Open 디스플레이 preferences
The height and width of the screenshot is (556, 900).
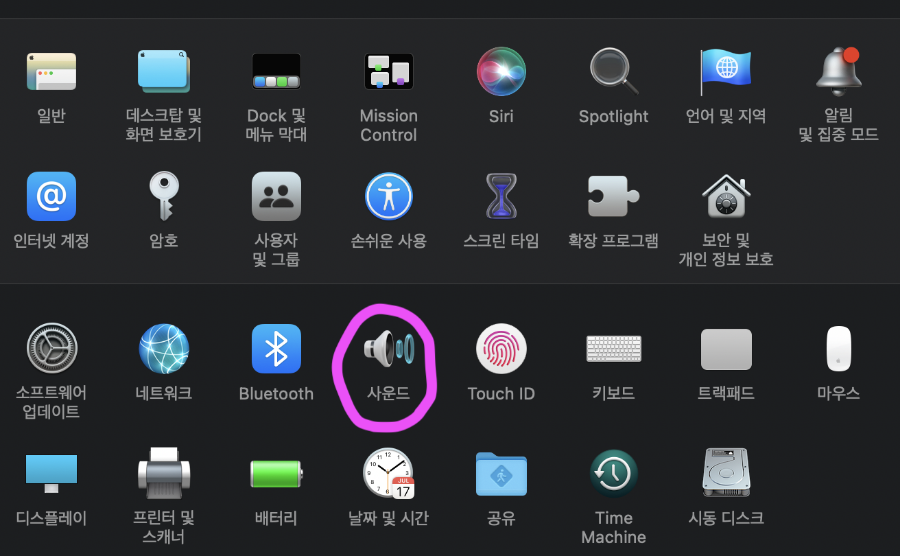pyautogui.click(x=51, y=473)
